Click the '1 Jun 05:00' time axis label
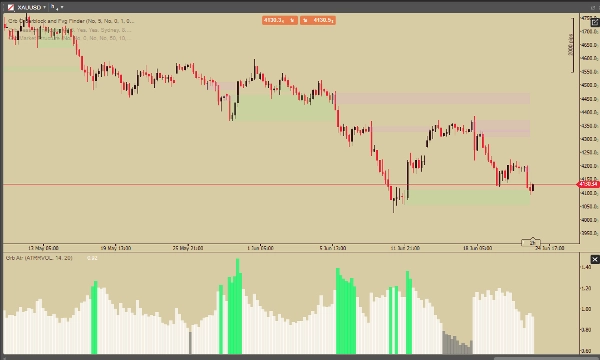Viewport: 600px width, 360px height. (x=260, y=248)
